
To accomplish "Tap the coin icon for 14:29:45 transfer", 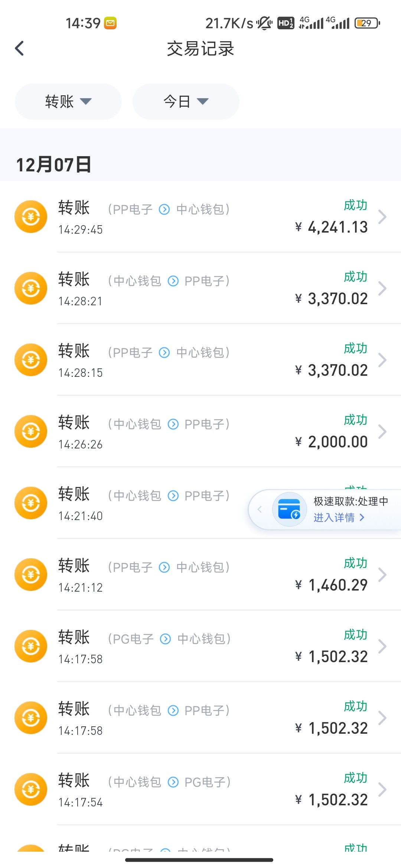I will [x=31, y=217].
